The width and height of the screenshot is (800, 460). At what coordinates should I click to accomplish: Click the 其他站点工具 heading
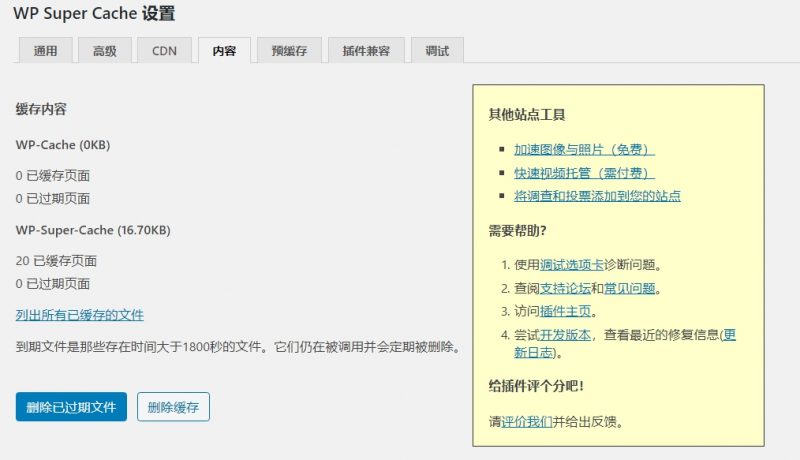click(527, 115)
